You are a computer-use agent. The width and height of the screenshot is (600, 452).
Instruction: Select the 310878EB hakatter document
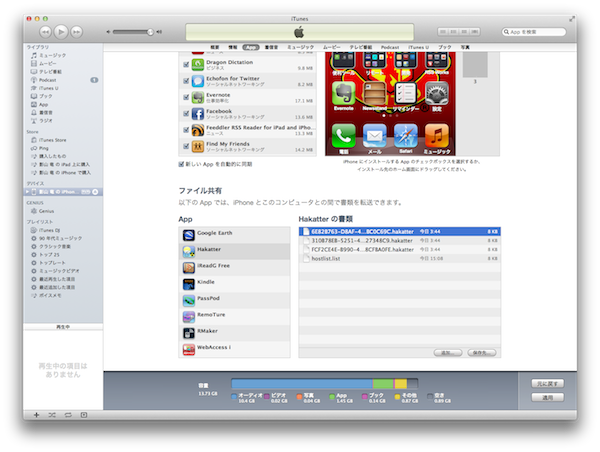[x=399, y=241]
